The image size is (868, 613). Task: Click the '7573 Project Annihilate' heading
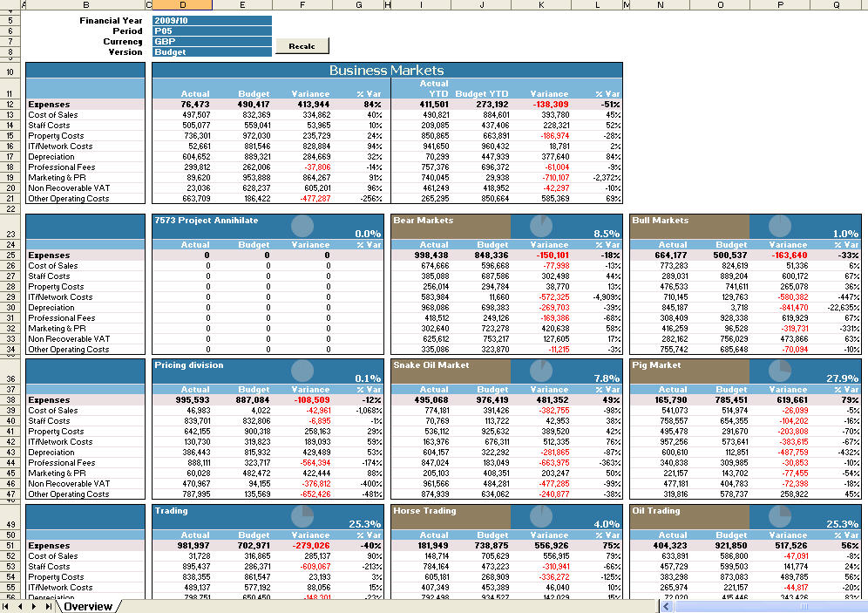207,221
